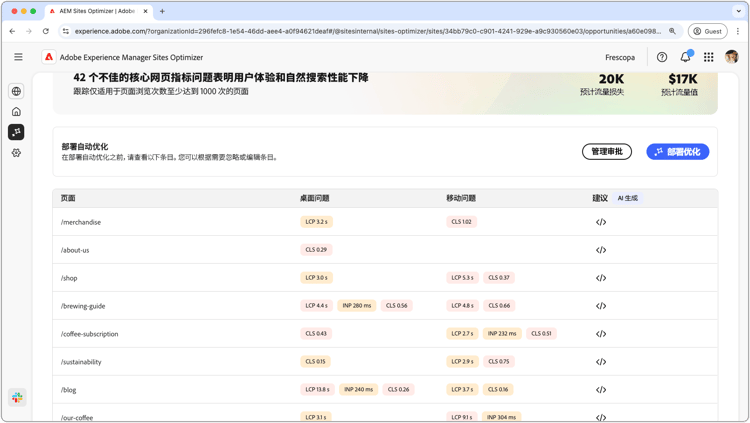
Task: View code suggestion for /sustainability row
Action: coord(601,362)
